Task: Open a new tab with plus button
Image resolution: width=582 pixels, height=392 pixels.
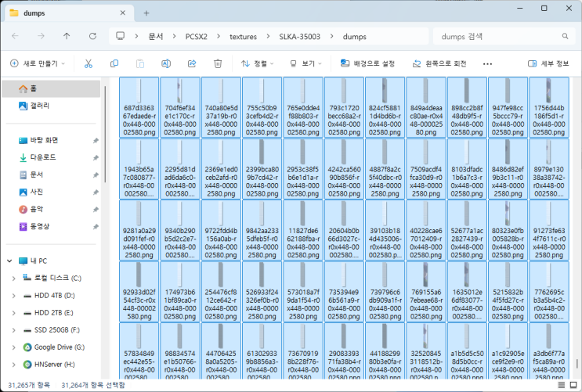Action: (x=146, y=13)
